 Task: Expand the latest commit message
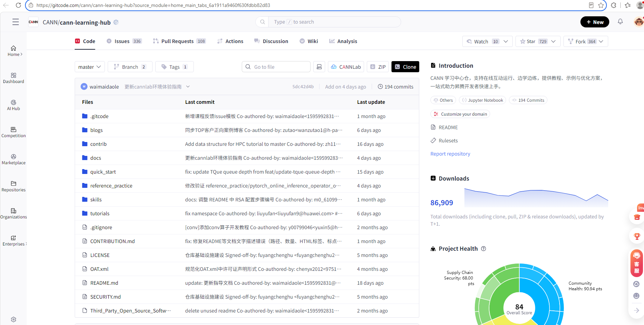[x=188, y=86]
